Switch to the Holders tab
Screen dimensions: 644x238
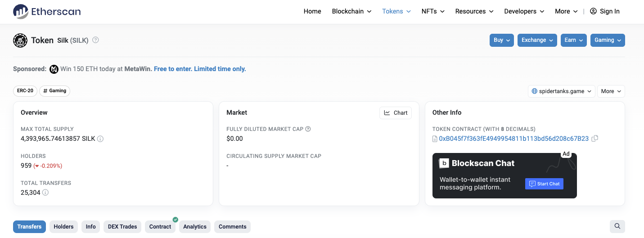(x=63, y=227)
